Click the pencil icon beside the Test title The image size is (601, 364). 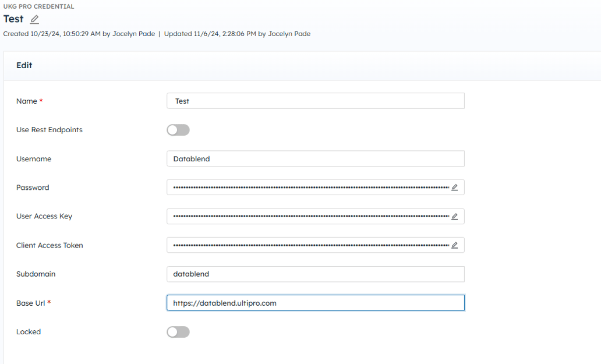34,19
